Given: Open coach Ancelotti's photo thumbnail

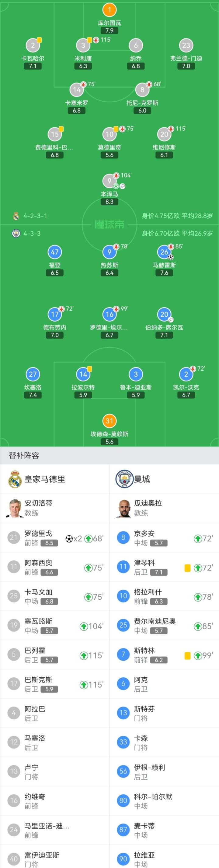Looking at the screenshot, I should (x=15, y=508).
